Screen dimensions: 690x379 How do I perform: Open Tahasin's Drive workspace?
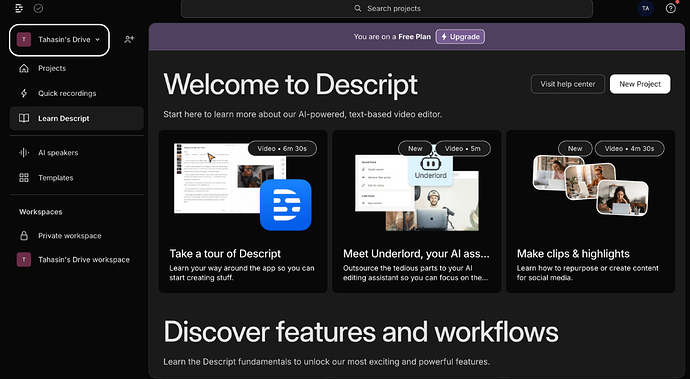(x=77, y=260)
